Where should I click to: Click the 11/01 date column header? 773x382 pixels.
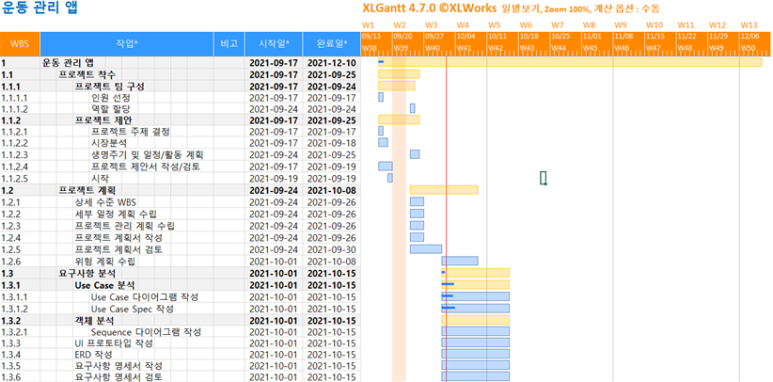[x=591, y=36]
